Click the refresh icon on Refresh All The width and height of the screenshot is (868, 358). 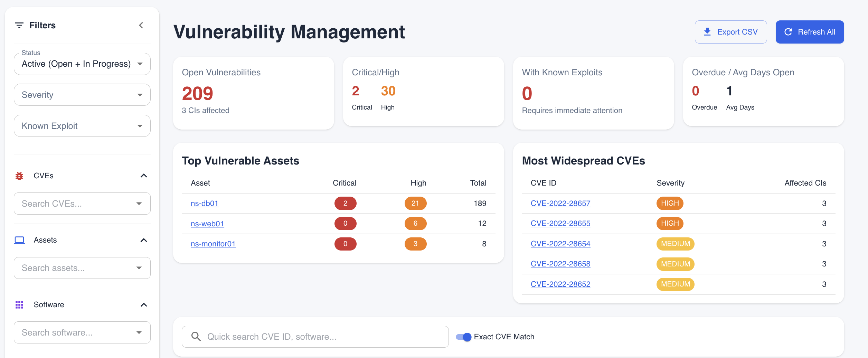pos(788,32)
